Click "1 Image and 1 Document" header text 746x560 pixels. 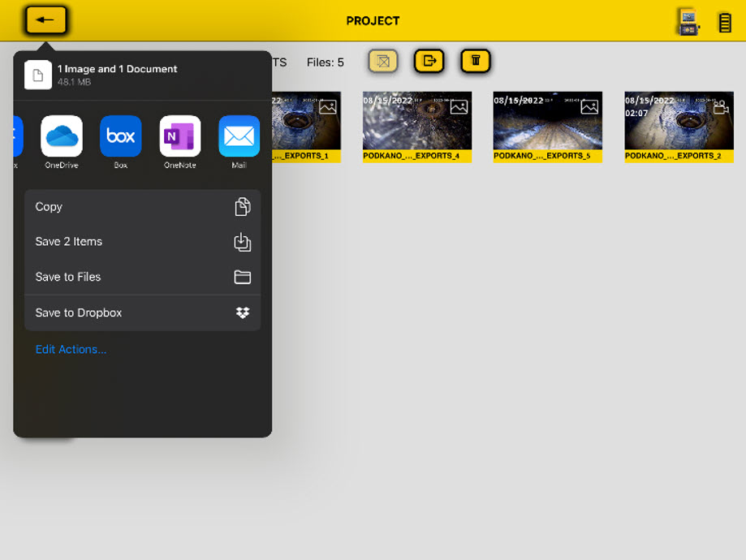(x=117, y=69)
